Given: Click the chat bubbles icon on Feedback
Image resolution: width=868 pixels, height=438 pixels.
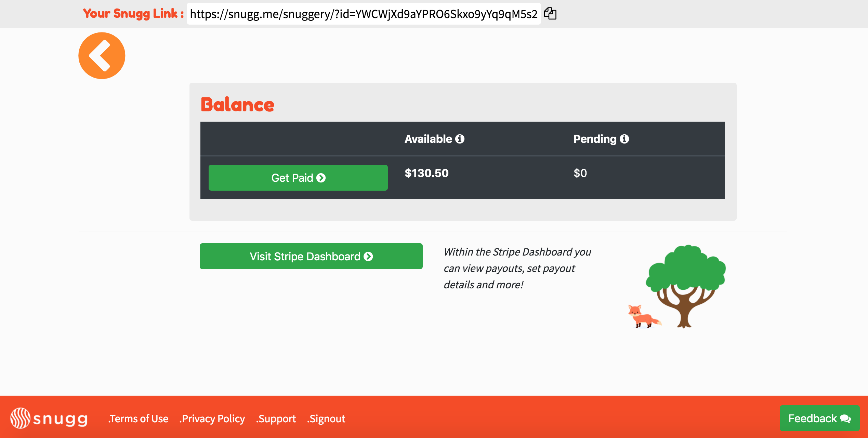Looking at the screenshot, I should (x=845, y=419).
